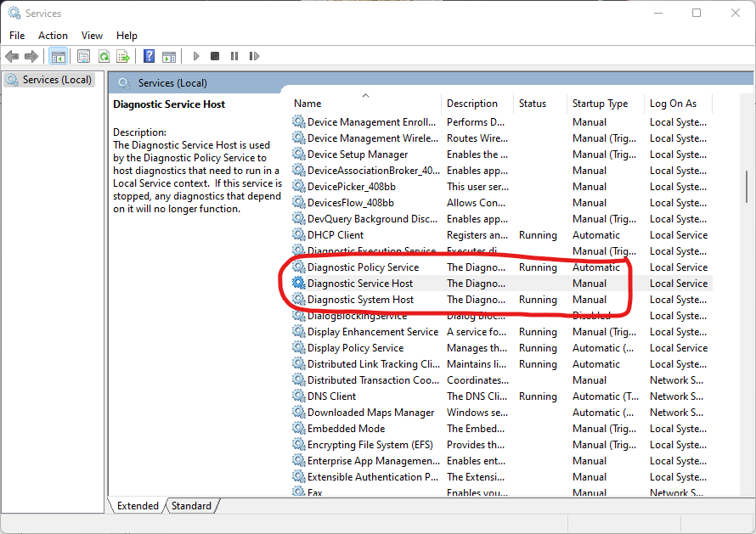756x534 pixels.
Task: Click the DialogBlockingService name
Action: 358,316
